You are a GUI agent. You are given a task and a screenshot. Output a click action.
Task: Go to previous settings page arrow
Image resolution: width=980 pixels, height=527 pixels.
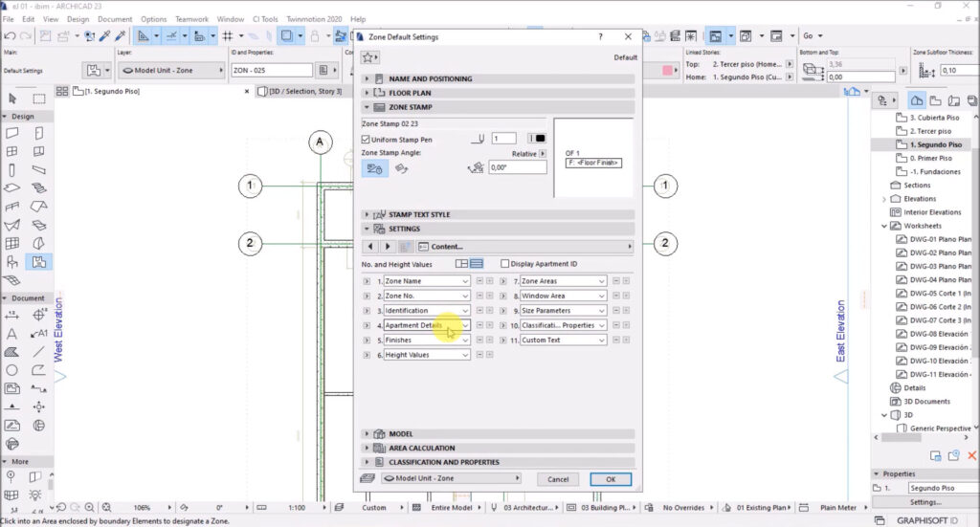coord(371,247)
